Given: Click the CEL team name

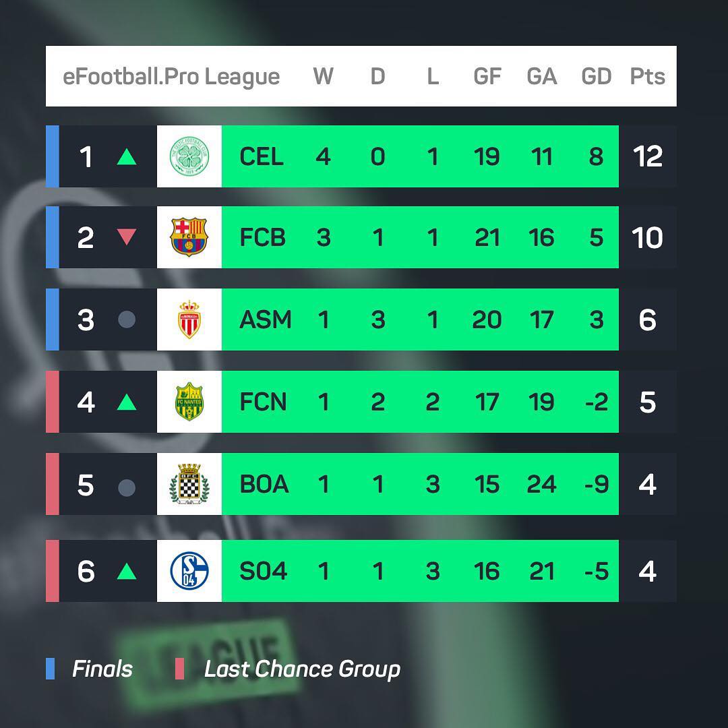Looking at the screenshot, I should pos(262,156).
